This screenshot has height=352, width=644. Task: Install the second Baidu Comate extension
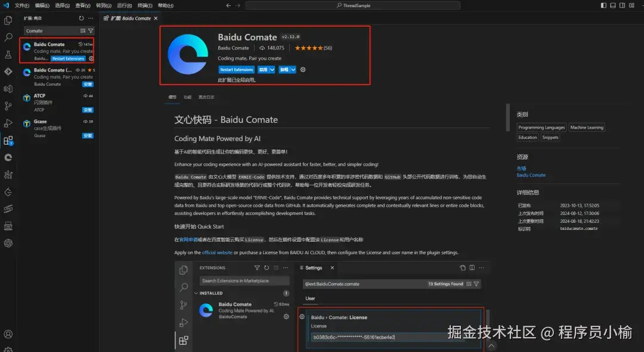(88, 85)
